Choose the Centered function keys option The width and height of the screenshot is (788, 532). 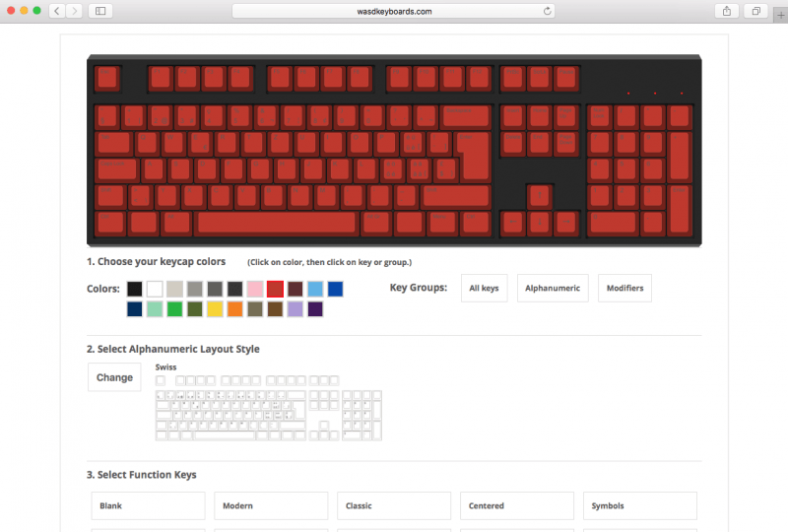tap(516, 505)
